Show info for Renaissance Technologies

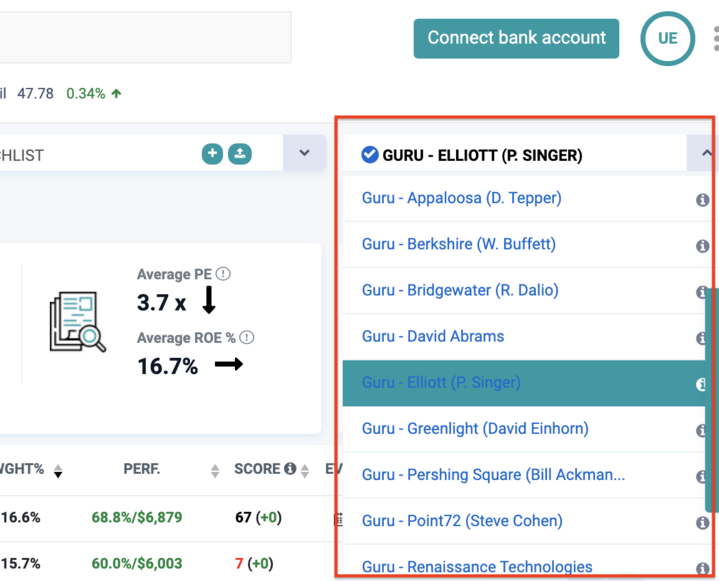tap(702, 569)
